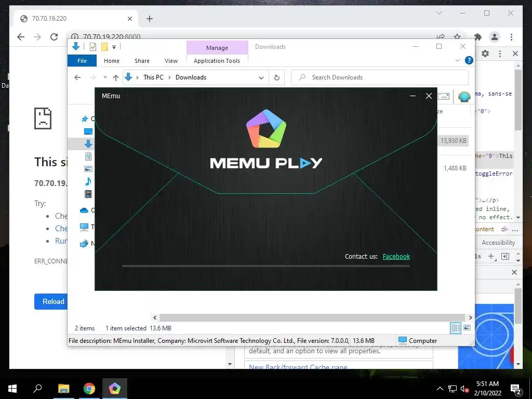Click the Properties quick access icon in Explorer
Viewport: 532px width, 399px height.
pos(92,47)
